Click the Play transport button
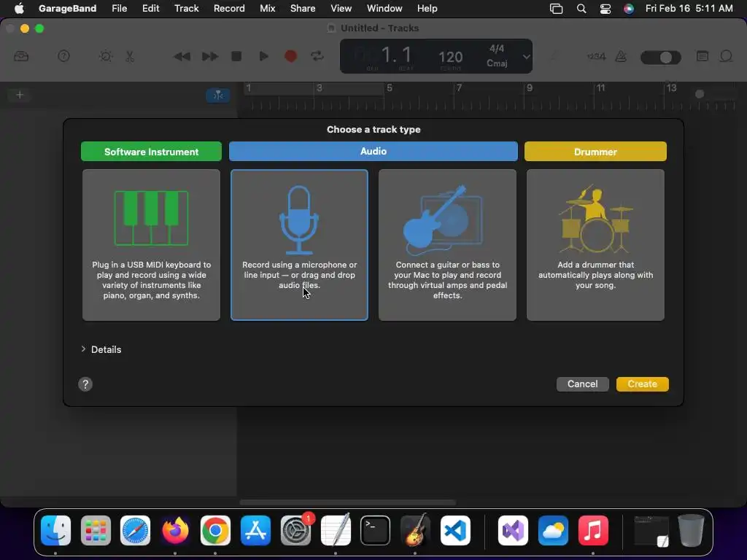This screenshot has height=560, width=747. [263, 57]
